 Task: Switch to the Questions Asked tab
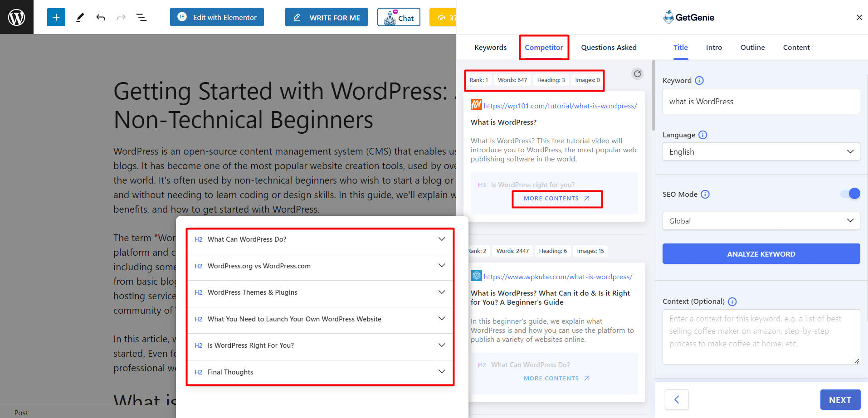609,47
